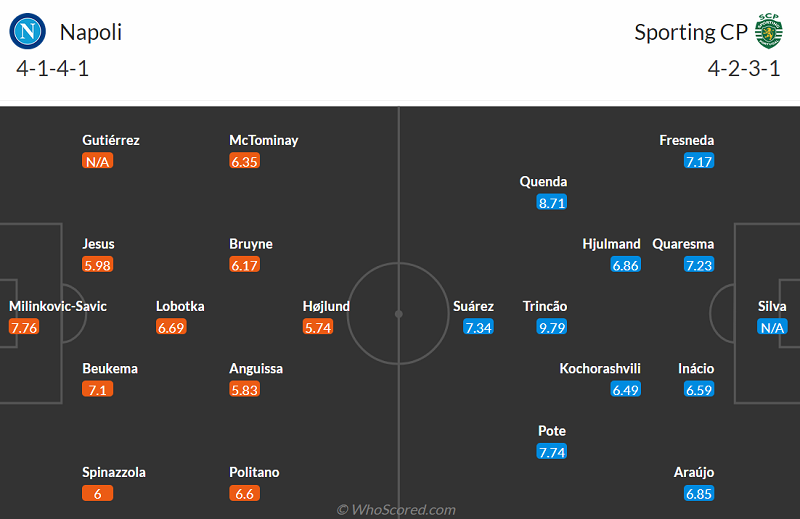The width and height of the screenshot is (800, 519).
Task: Select player name McTominay
Action: pos(264,140)
